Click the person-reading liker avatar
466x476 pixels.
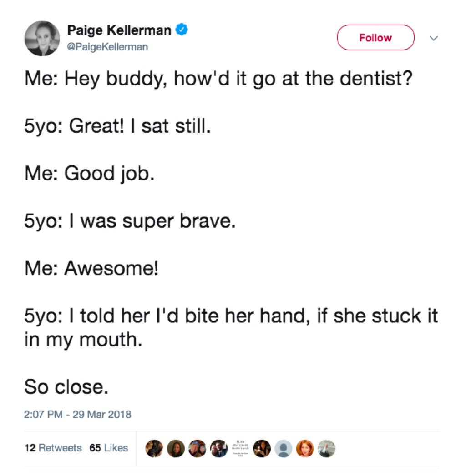click(263, 448)
